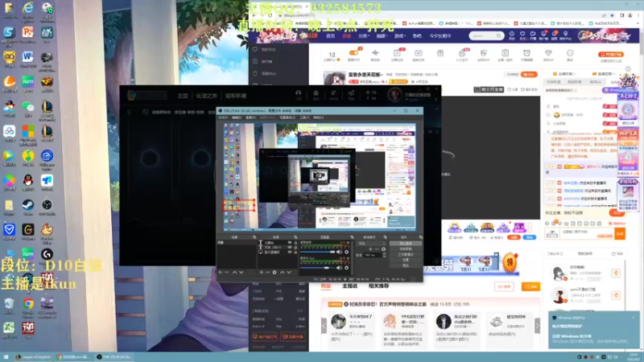Open the File menu in OBS
The height and width of the screenshot is (362, 644).
point(223,117)
